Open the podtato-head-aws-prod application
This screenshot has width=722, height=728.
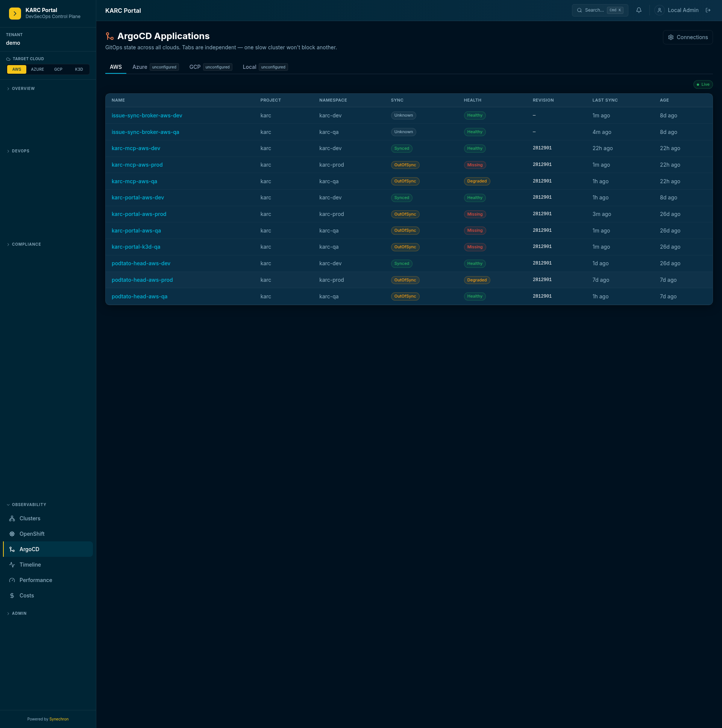pos(143,280)
